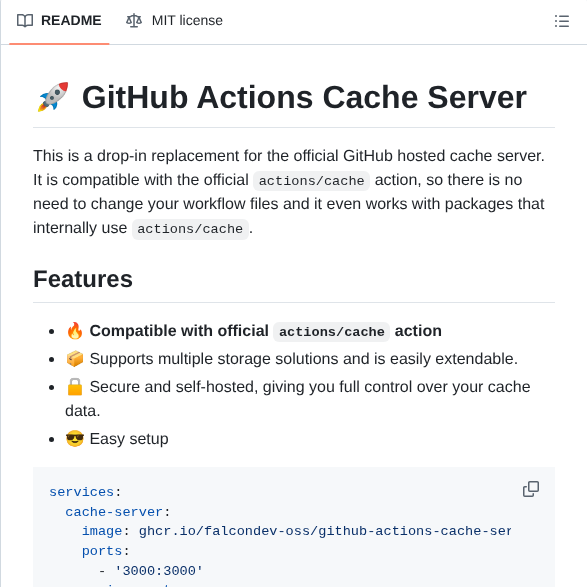The image size is (587, 587).
Task: Copy the docker compose code snippet
Action: (x=531, y=489)
